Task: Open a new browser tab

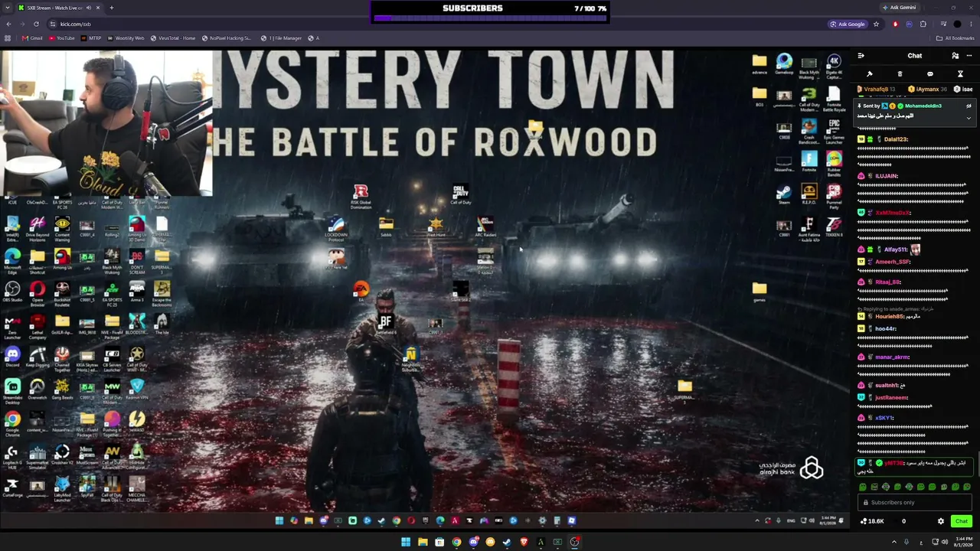Action: point(111,8)
